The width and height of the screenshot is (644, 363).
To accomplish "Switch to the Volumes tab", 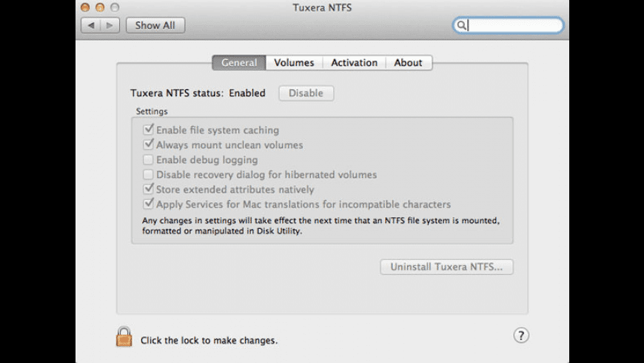I will [294, 63].
